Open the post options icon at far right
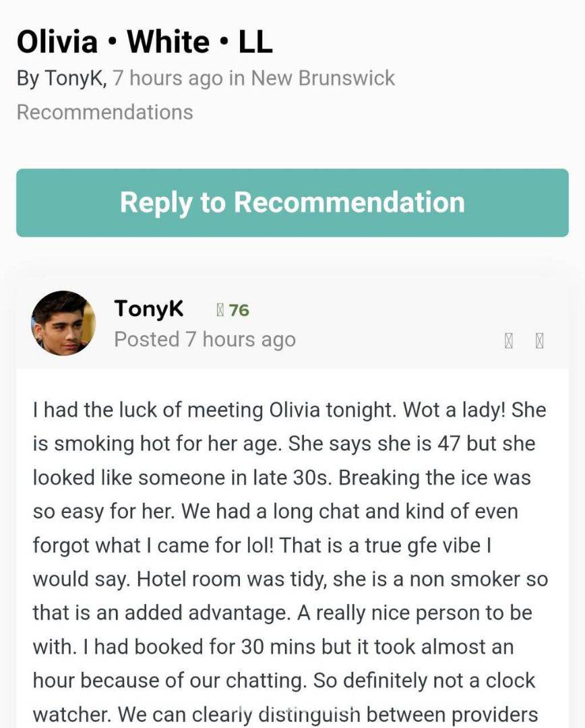 pyautogui.click(x=539, y=341)
